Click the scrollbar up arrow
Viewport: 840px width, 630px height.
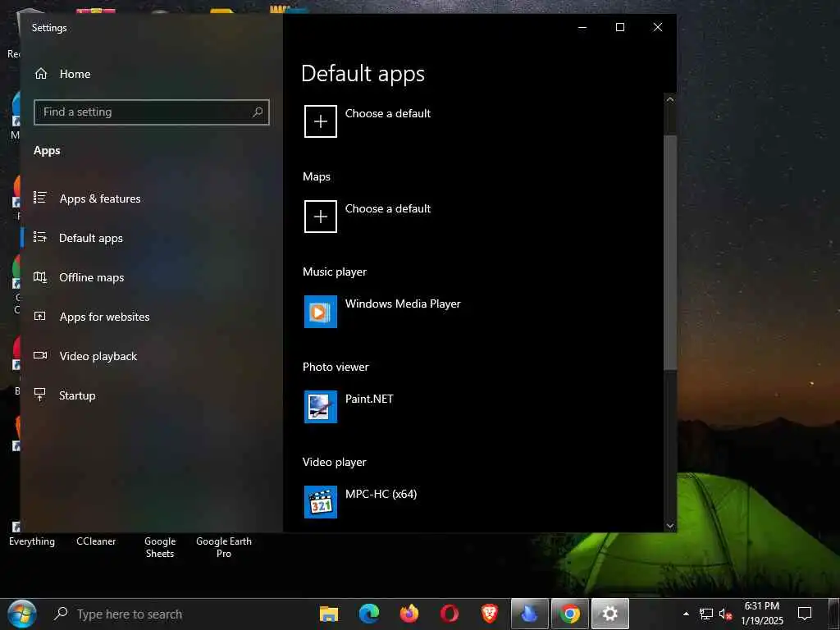click(x=669, y=99)
